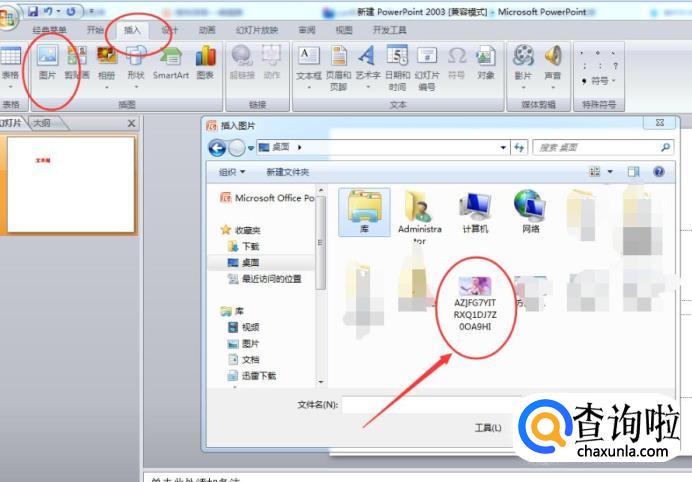Viewport: 692px width, 482px height.
Task: Insert a Text Box (文本框)
Action: tap(309, 66)
